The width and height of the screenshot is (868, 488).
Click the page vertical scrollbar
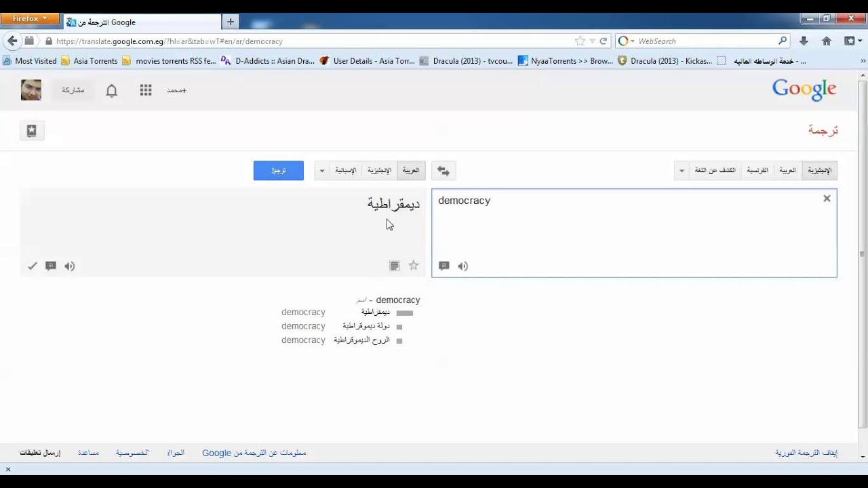coord(863,254)
